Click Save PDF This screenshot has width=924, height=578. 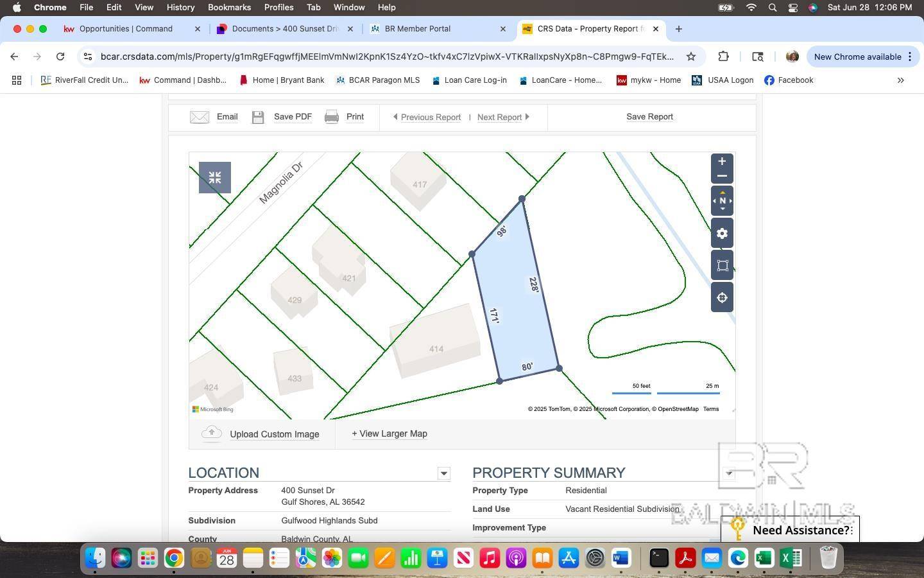coord(293,117)
